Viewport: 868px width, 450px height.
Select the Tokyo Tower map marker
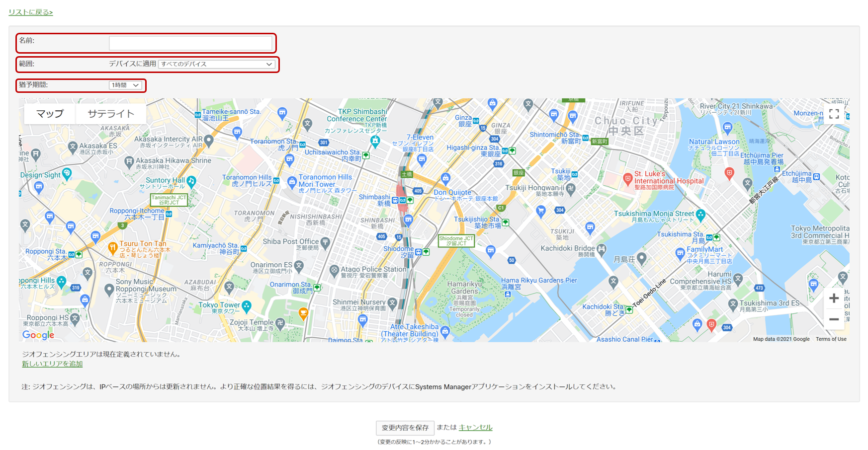coord(247,306)
